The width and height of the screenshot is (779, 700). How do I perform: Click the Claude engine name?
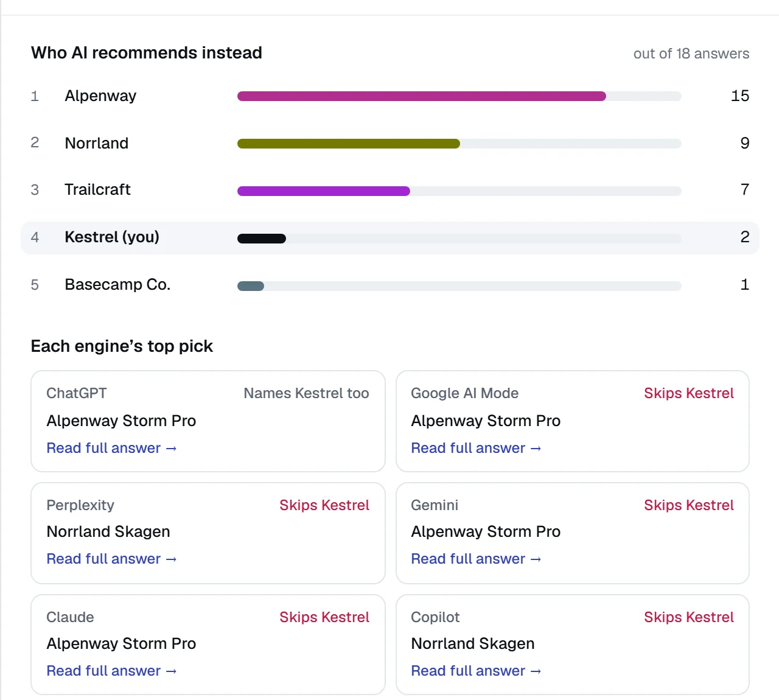point(70,617)
